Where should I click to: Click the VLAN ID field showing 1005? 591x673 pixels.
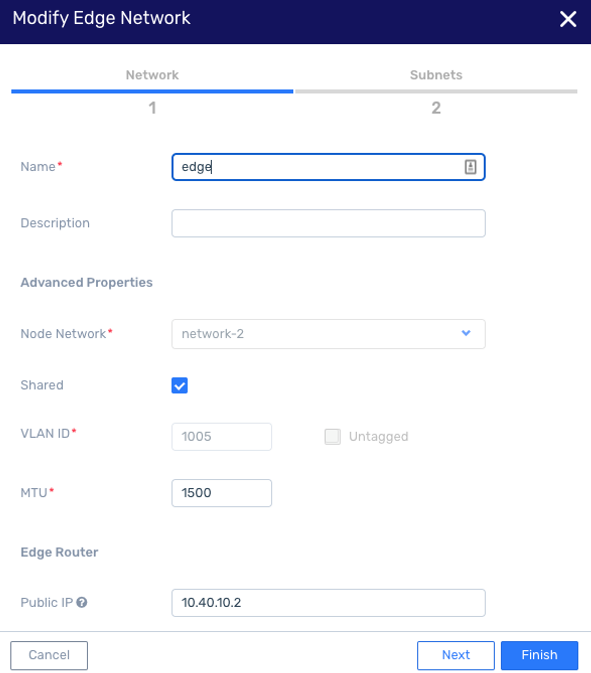(221, 437)
